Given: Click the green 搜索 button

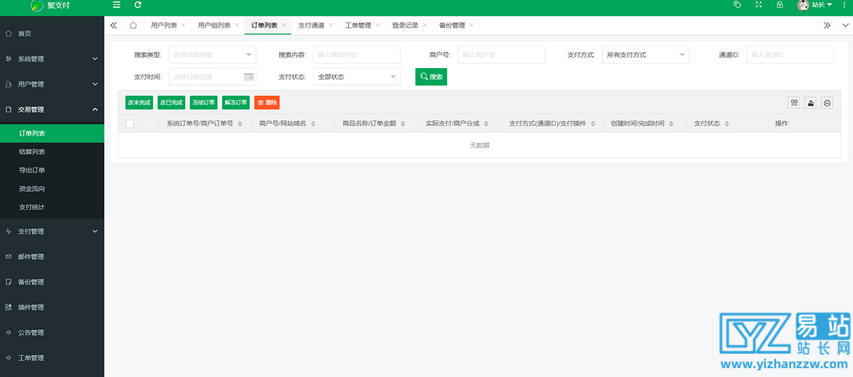Looking at the screenshot, I should (x=431, y=77).
